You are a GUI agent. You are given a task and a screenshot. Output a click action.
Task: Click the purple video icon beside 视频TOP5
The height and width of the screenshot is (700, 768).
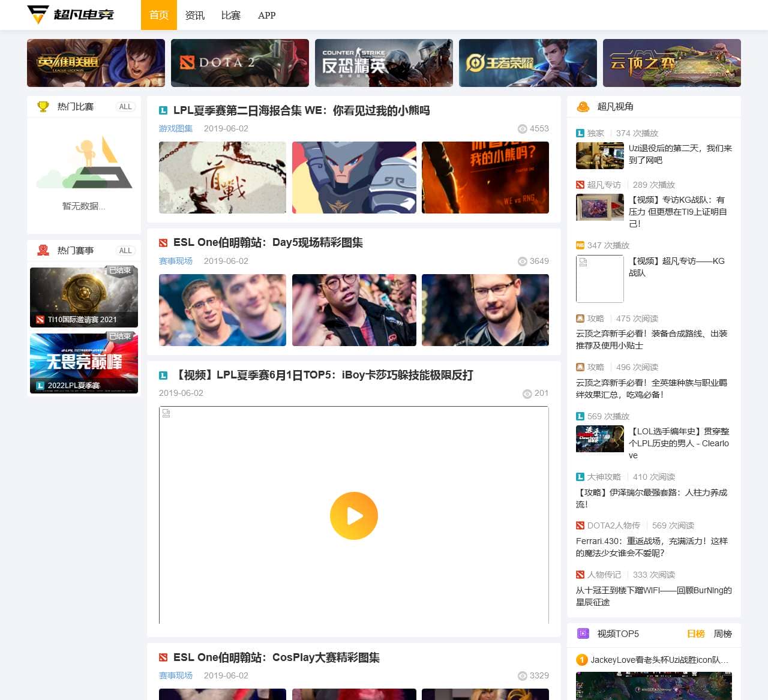pos(583,633)
